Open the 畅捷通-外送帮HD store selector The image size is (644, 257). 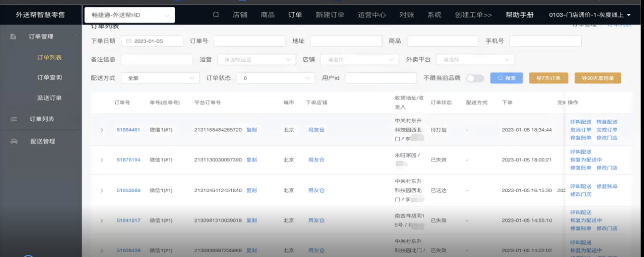click(129, 15)
